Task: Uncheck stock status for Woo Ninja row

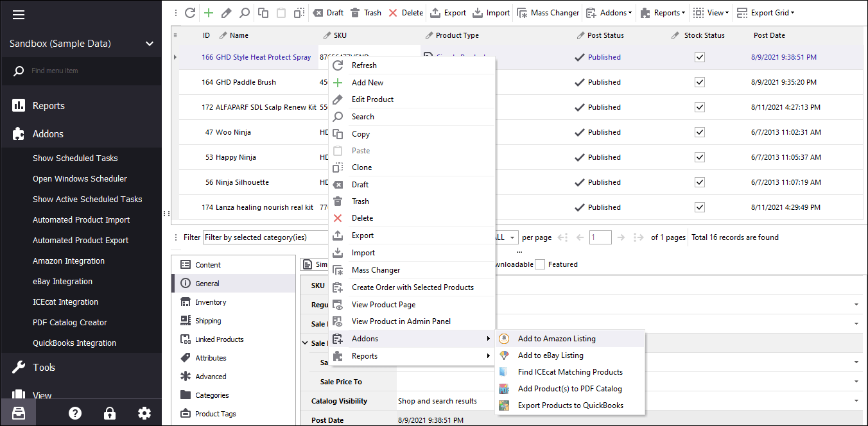Action: point(700,132)
